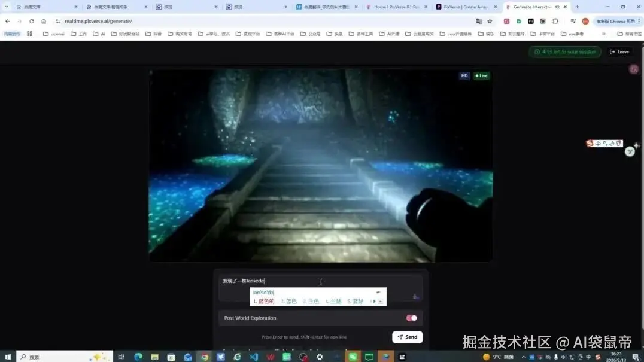Viewport: 644px width, 362px height.
Task: Open Windows Settings gear in taskbar
Action: (x=320, y=357)
